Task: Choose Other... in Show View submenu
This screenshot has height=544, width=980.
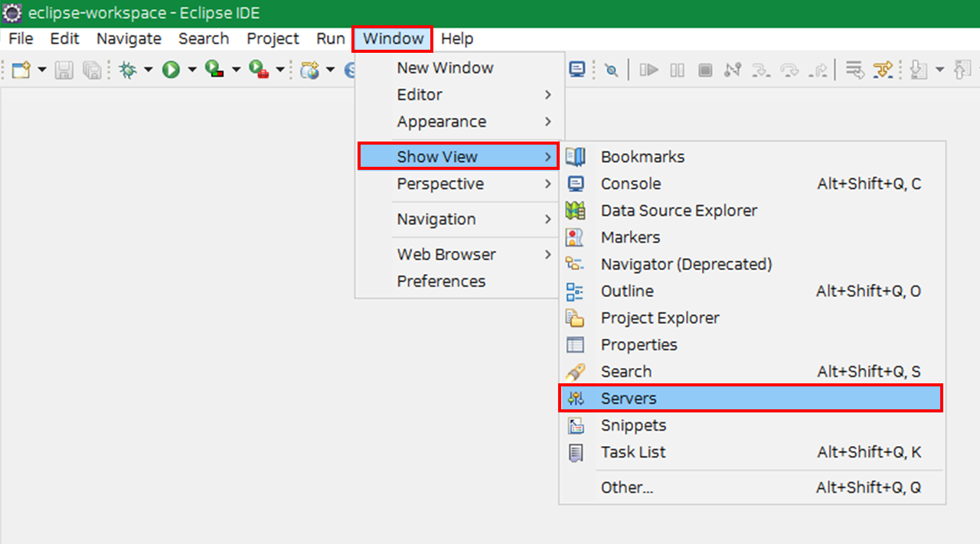Action: pyautogui.click(x=752, y=487)
